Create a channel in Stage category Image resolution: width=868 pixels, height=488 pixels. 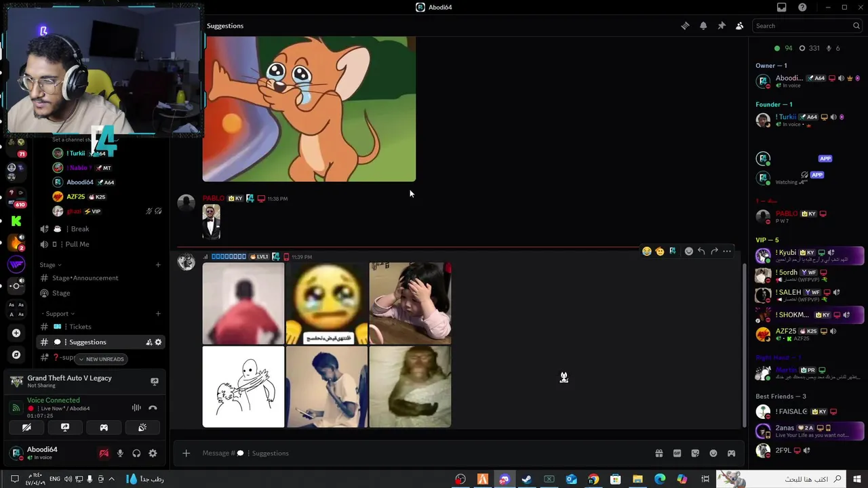pyautogui.click(x=158, y=265)
